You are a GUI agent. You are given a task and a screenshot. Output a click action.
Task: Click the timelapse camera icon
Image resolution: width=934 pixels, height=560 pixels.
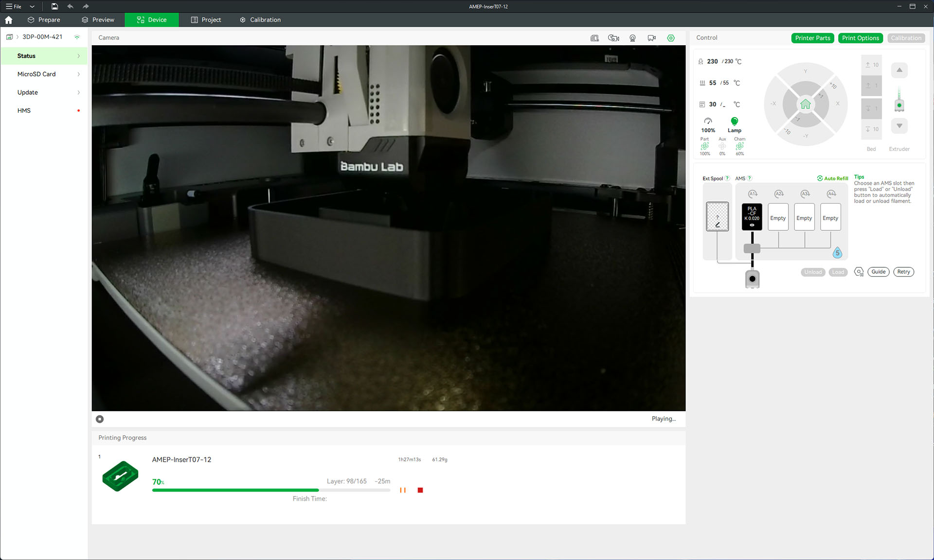pos(613,38)
